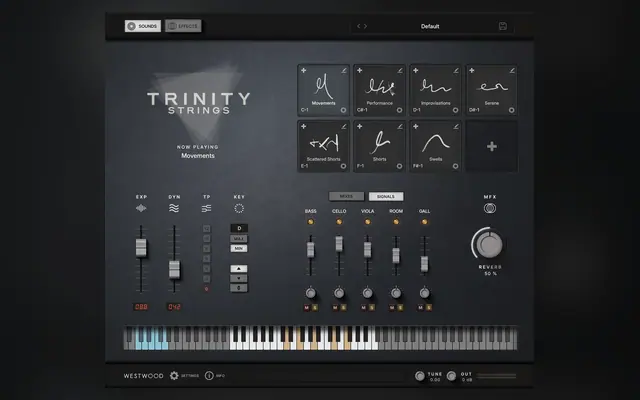Click the plus icon on Performance card
640x400 pixels.
tap(360, 71)
